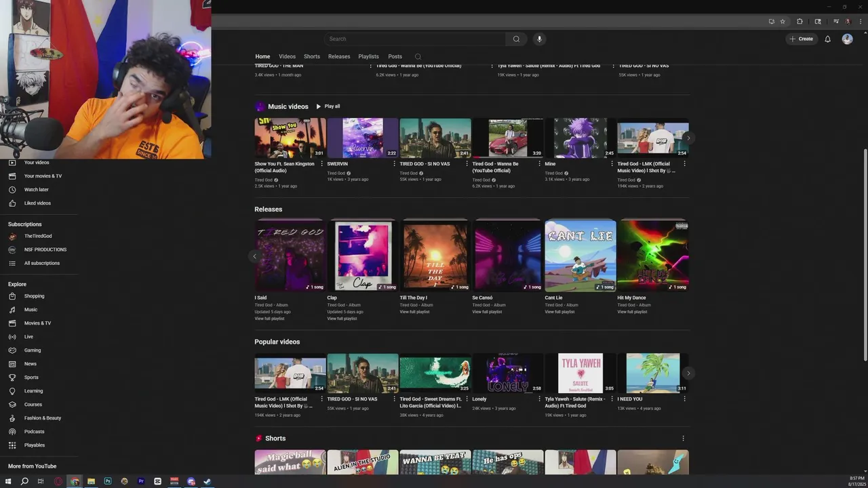Show next Popular videos with right arrow
This screenshot has height=488, width=868.
coord(688,373)
